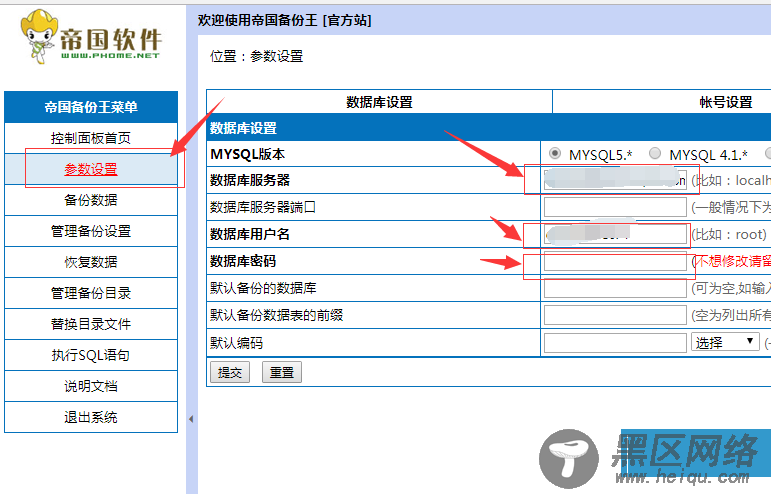
Task: Click the 帝国备份王菜单 header
Action: [91, 107]
